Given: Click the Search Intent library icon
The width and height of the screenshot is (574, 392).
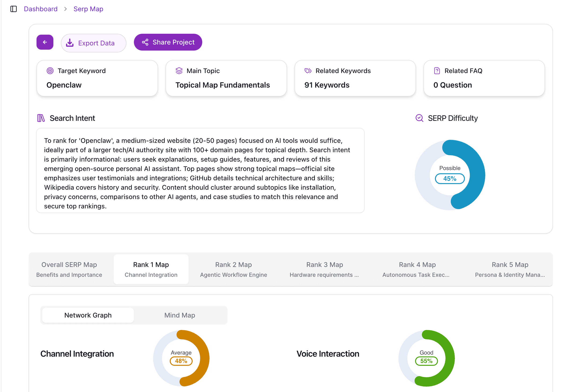Looking at the screenshot, I should (x=41, y=118).
